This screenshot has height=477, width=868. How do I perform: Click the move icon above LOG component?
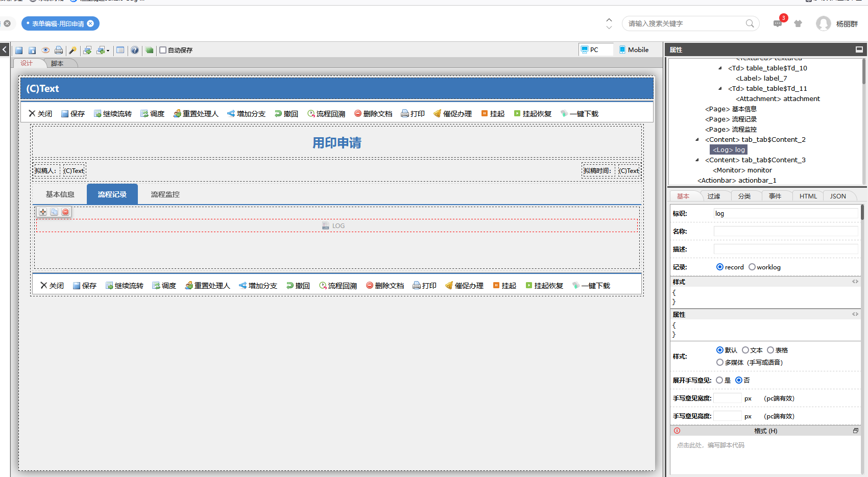(x=43, y=212)
